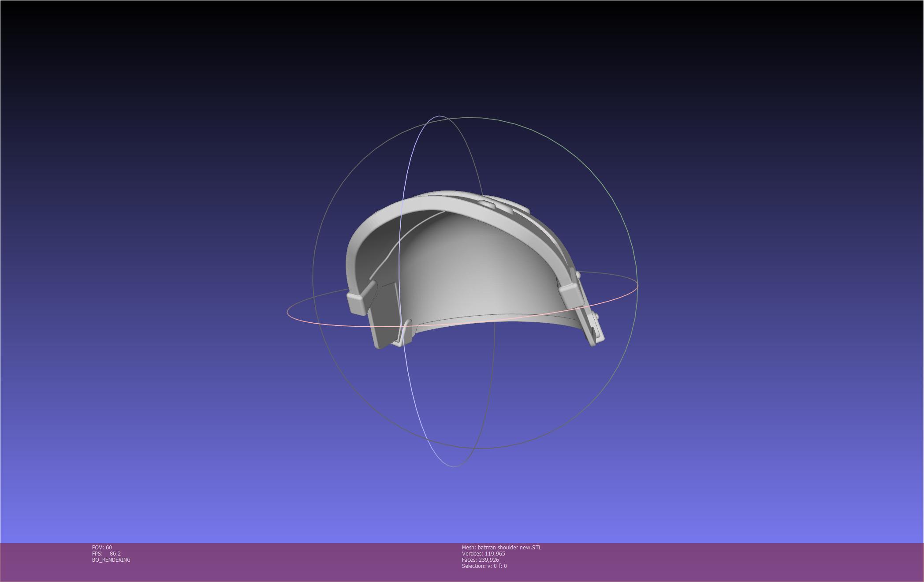The image size is (924, 582).
Task: Click the dark background area above the trackball
Action: tap(463, 57)
